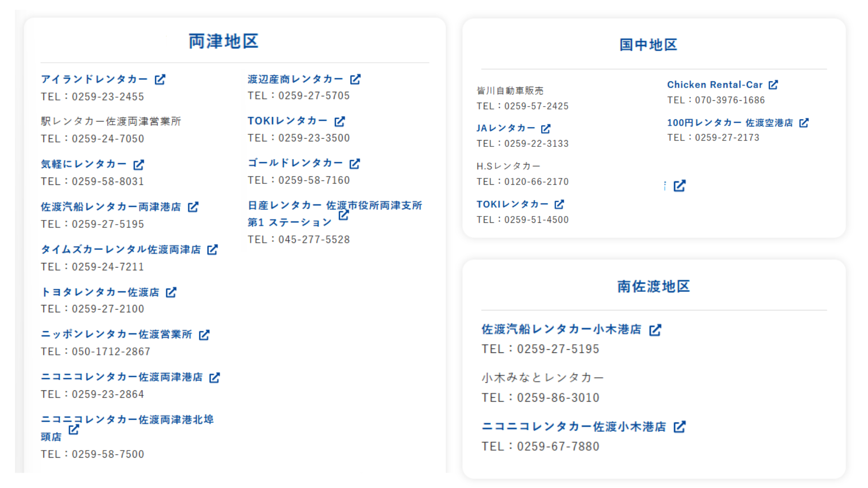Screen dimensions: 868x488
Task: Open TOKIレンタカー link in 両津地区 section
Action: pos(288,121)
